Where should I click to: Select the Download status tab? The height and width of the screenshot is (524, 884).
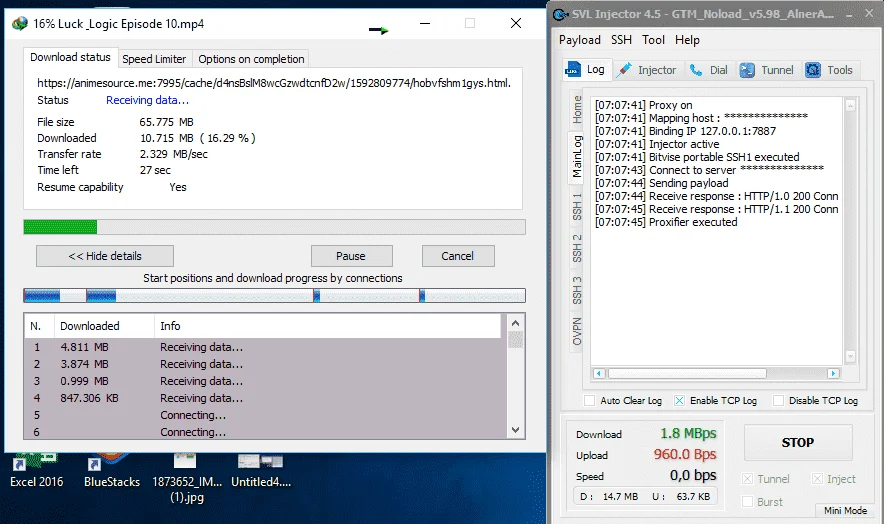tap(70, 58)
